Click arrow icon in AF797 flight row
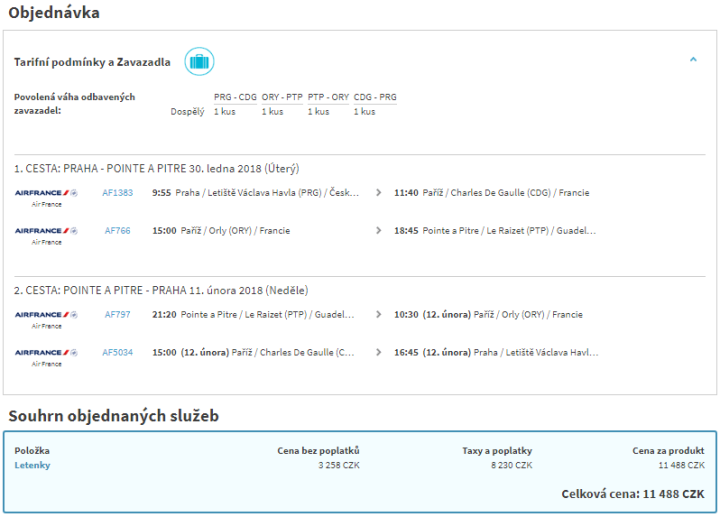Viewport: 720px width, 517px height. (378, 315)
